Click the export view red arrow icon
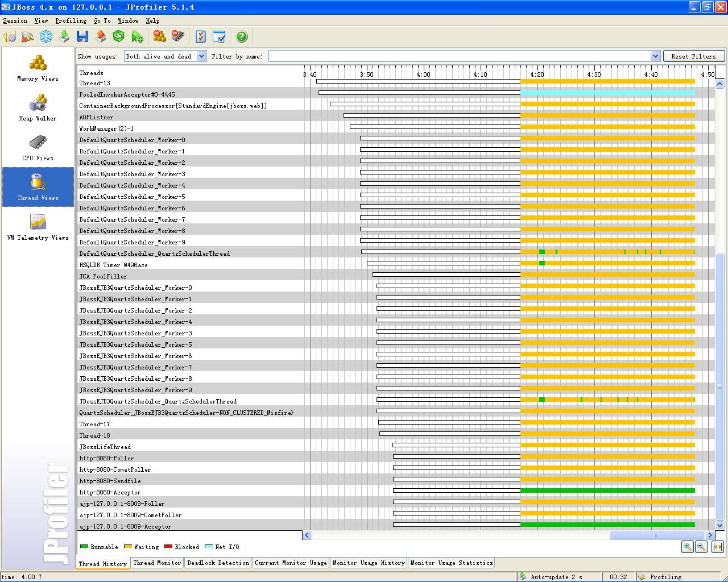 [x=101, y=37]
